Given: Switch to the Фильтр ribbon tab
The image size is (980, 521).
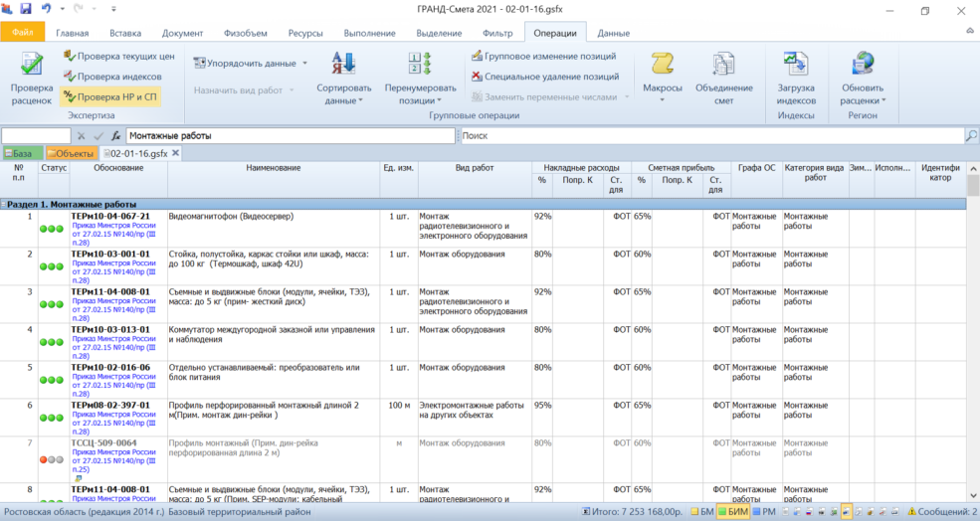Looking at the screenshot, I should tap(497, 33).
